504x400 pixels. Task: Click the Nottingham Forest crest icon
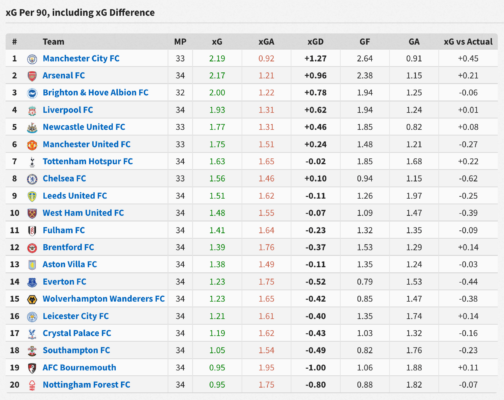[x=32, y=385]
